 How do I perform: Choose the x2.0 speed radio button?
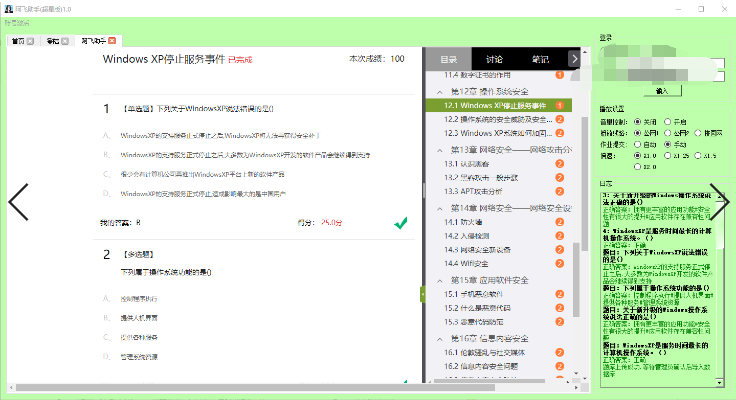[x=637, y=167]
